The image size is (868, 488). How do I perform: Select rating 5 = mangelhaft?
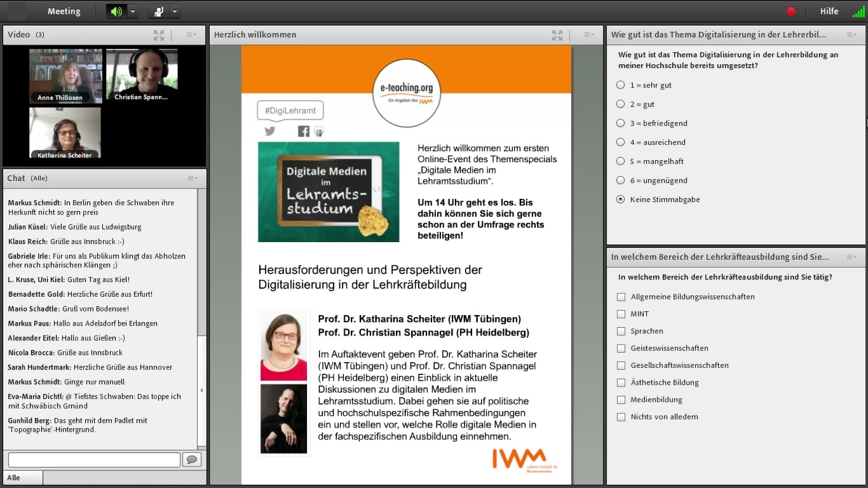pyautogui.click(x=621, y=161)
